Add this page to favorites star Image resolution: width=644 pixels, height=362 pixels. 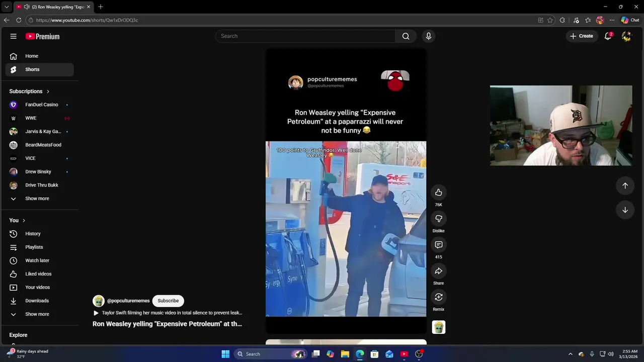pyautogui.click(x=550, y=20)
